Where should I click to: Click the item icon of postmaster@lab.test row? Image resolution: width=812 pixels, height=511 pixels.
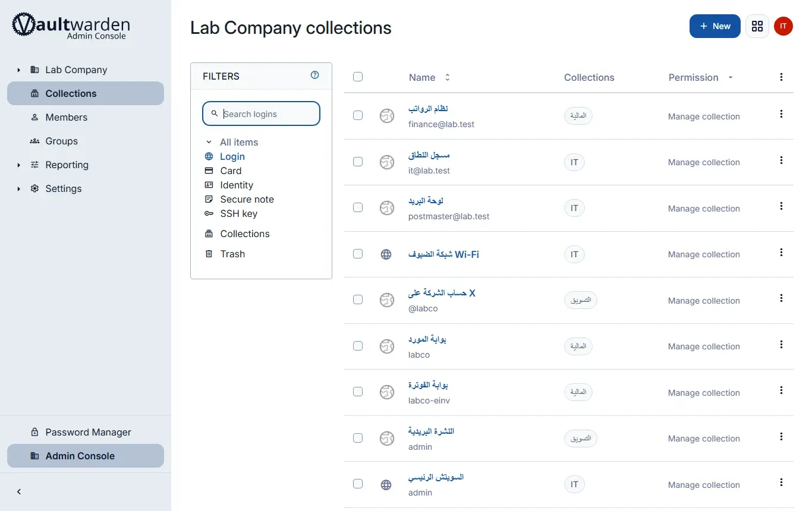tap(387, 208)
